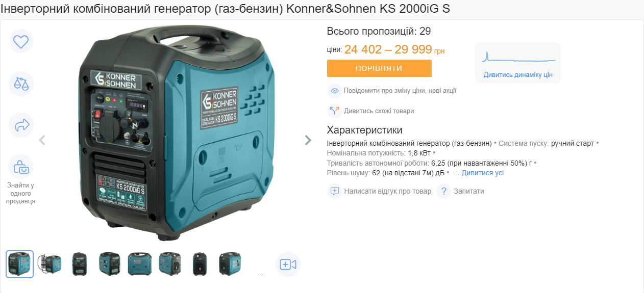Click the similar products arrows icon

[x=335, y=111]
